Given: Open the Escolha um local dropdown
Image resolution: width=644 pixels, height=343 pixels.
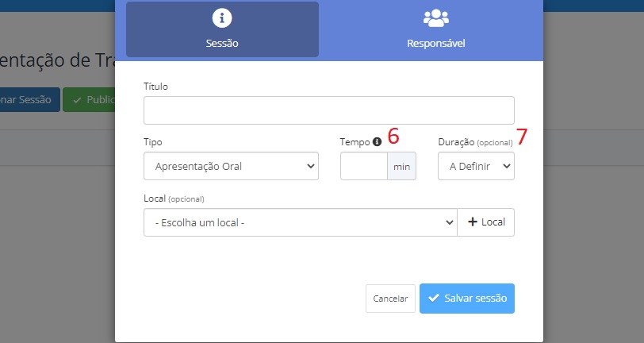Looking at the screenshot, I should click(x=301, y=222).
